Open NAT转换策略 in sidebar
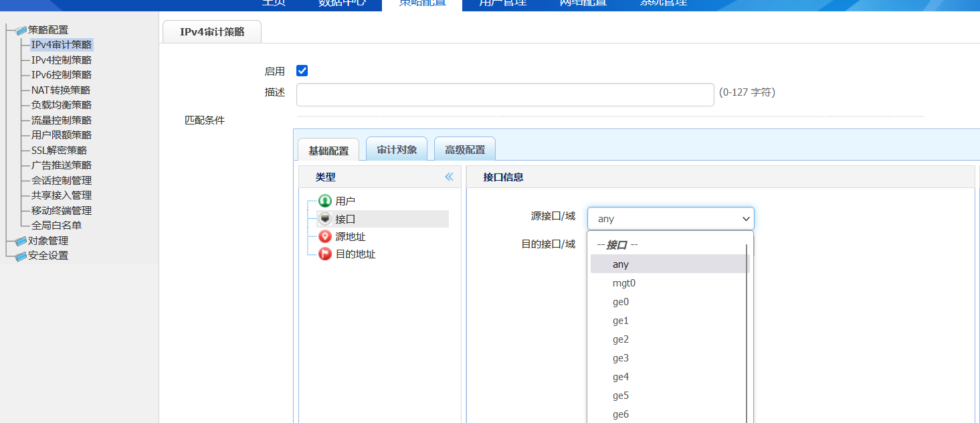The image size is (980, 423). 61,90
